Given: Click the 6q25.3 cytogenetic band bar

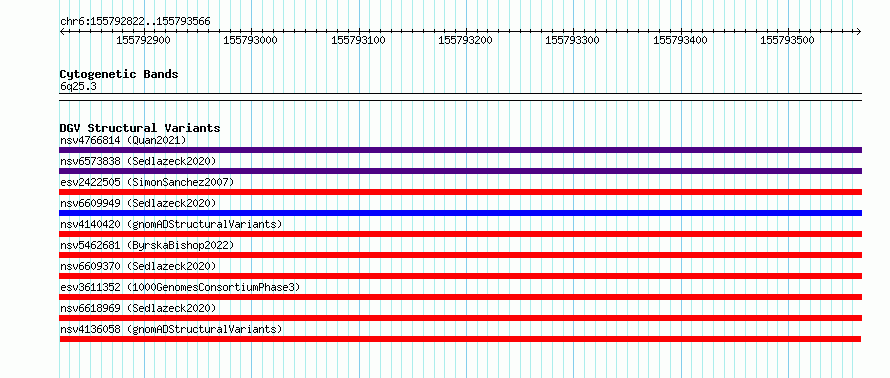Looking at the screenshot, I should pos(460,97).
